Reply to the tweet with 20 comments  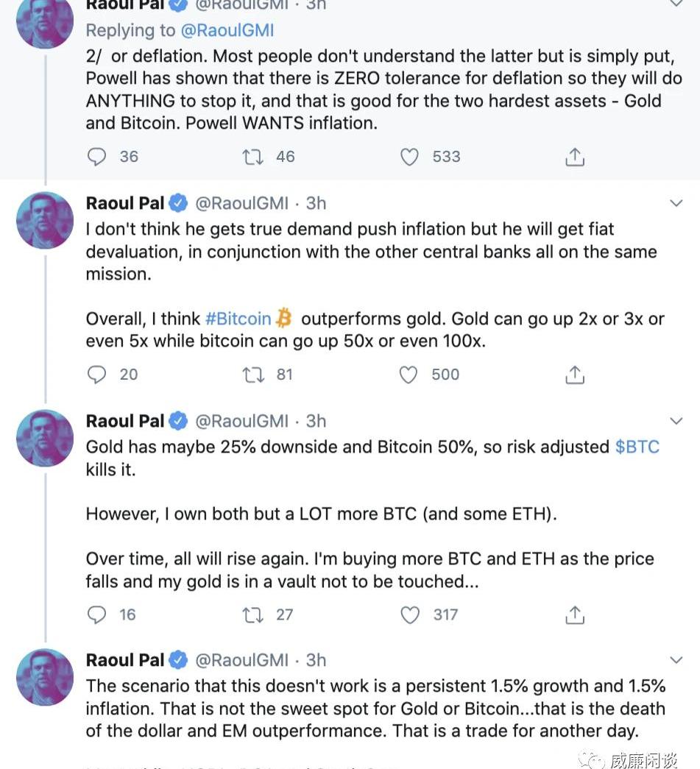click(96, 375)
